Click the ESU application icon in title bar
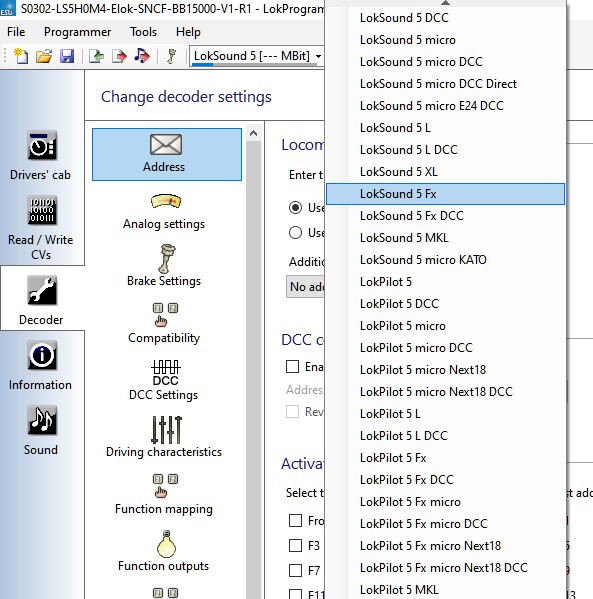The image size is (593, 599). click(8, 8)
